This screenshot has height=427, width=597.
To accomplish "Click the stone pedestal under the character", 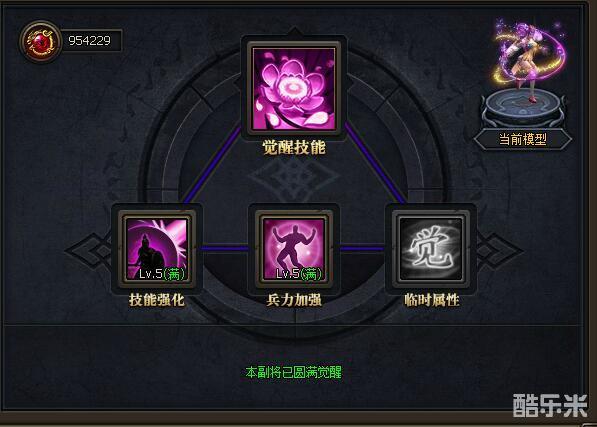I will pos(523,107).
